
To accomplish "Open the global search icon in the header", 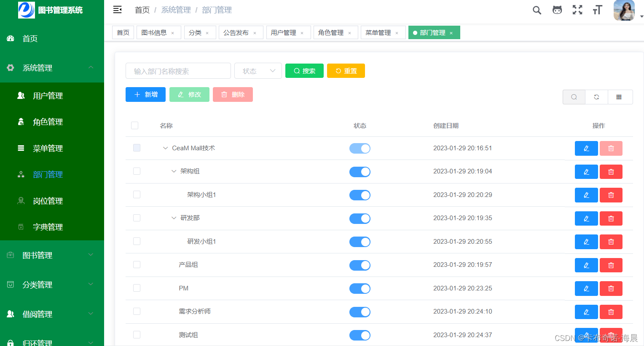I will point(537,10).
